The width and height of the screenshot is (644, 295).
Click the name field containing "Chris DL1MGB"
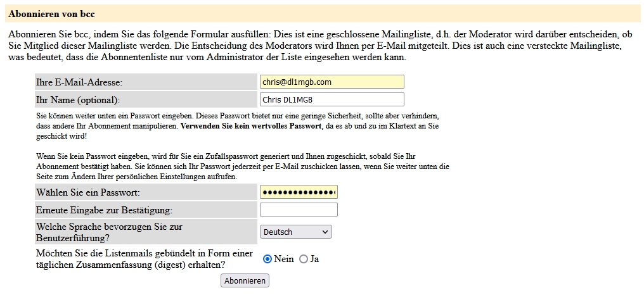point(332,99)
